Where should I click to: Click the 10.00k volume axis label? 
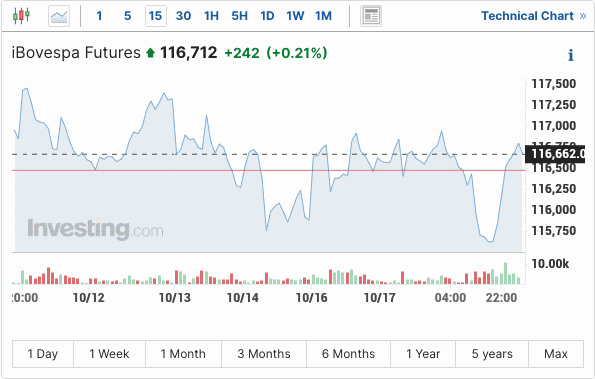point(550,264)
